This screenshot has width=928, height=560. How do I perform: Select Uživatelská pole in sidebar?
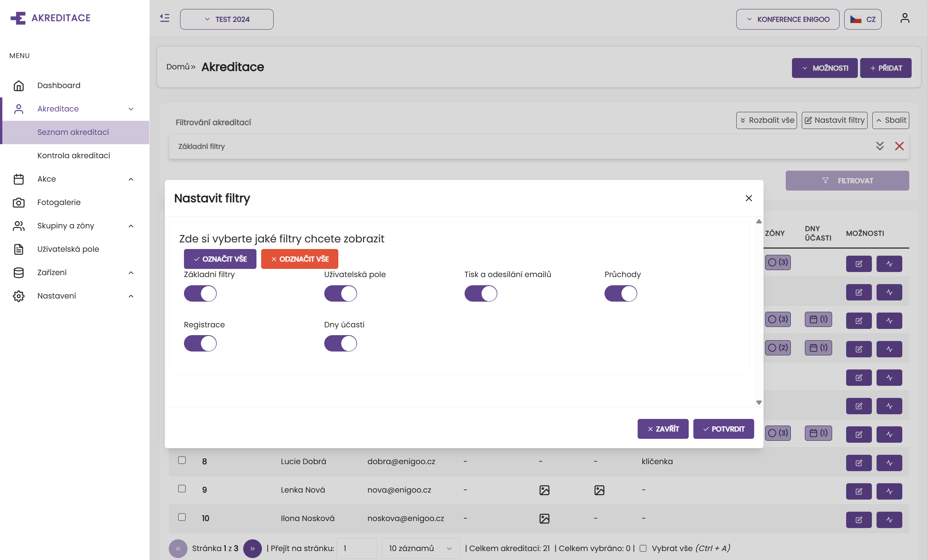[x=68, y=249]
